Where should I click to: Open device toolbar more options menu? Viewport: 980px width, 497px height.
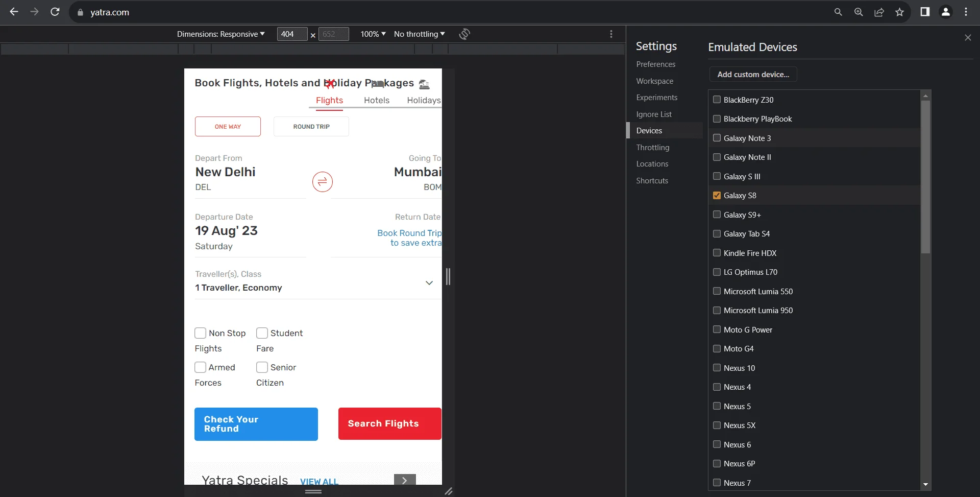[x=611, y=34]
